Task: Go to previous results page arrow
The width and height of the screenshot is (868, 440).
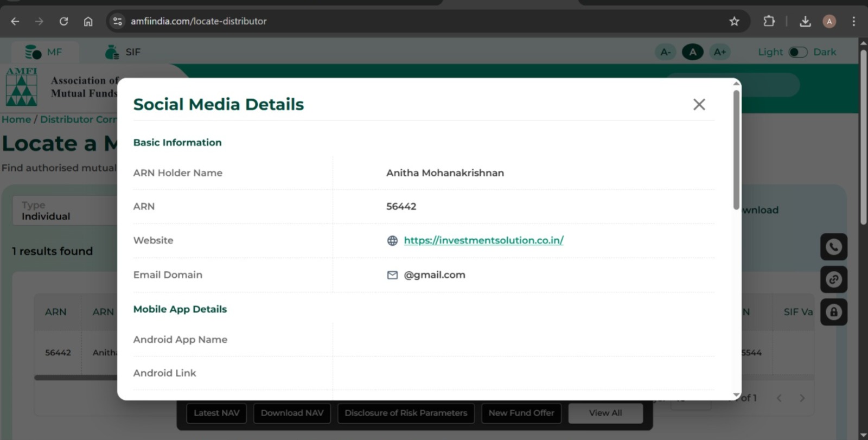Action: coord(779,398)
